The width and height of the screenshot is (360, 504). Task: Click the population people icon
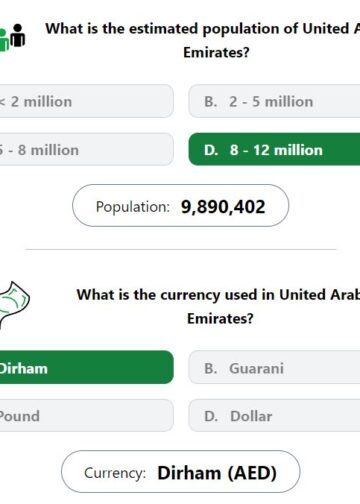pos(12,37)
